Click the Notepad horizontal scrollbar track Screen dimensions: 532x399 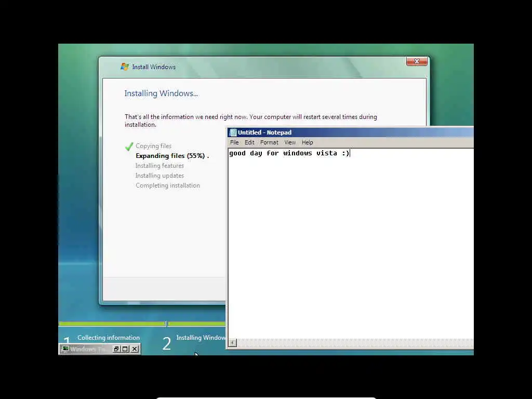(355, 343)
